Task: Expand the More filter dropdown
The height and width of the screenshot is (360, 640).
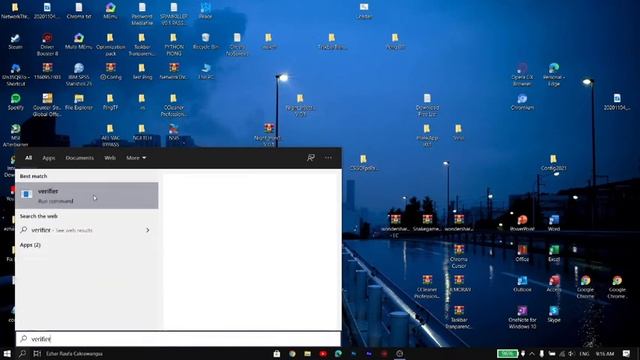Action: point(136,158)
